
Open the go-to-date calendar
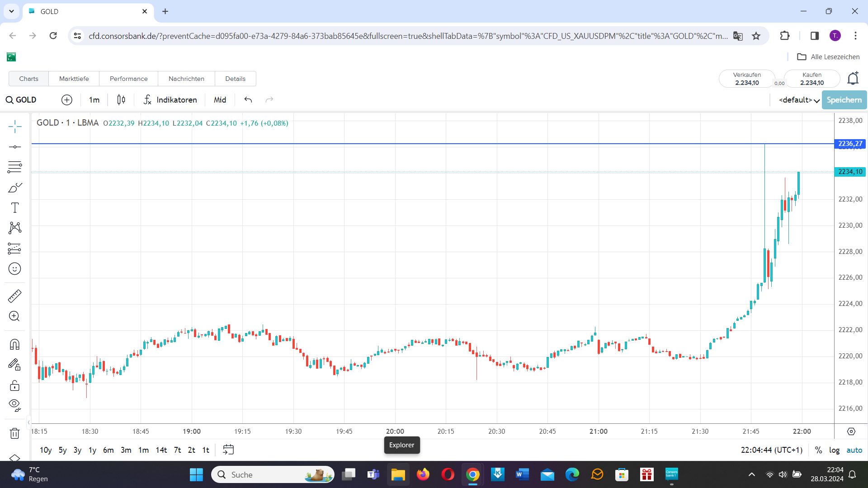coord(228,450)
